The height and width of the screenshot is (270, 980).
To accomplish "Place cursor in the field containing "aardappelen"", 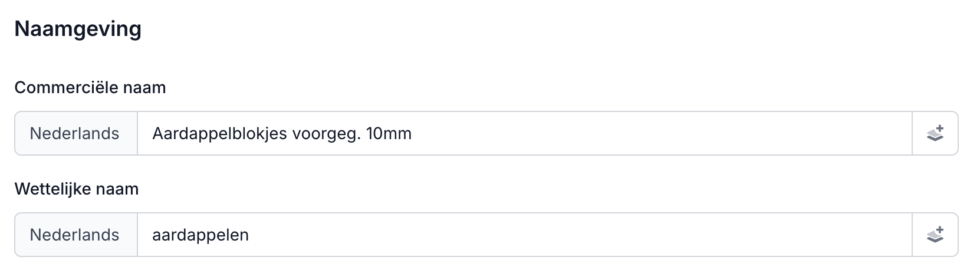I will 525,235.
